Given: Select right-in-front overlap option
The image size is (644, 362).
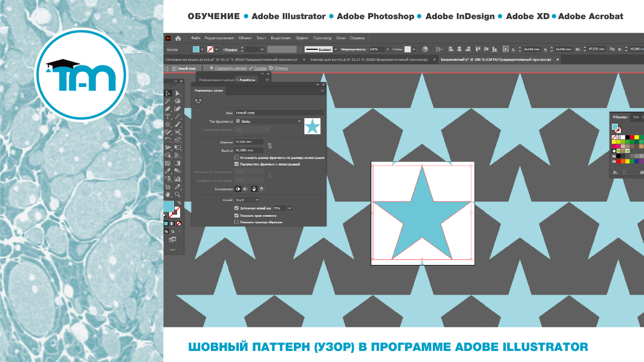Looking at the screenshot, I should [x=246, y=189].
